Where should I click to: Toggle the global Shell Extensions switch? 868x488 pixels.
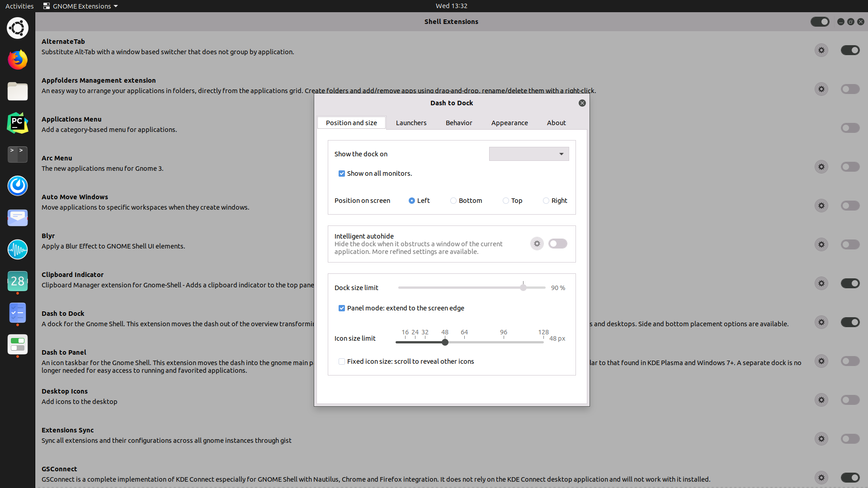pyautogui.click(x=820, y=22)
